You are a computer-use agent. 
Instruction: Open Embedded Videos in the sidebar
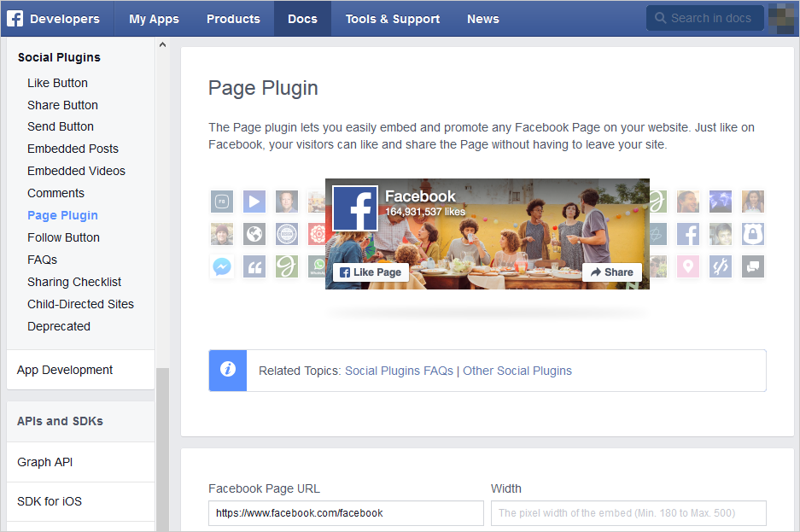[x=77, y=171]
